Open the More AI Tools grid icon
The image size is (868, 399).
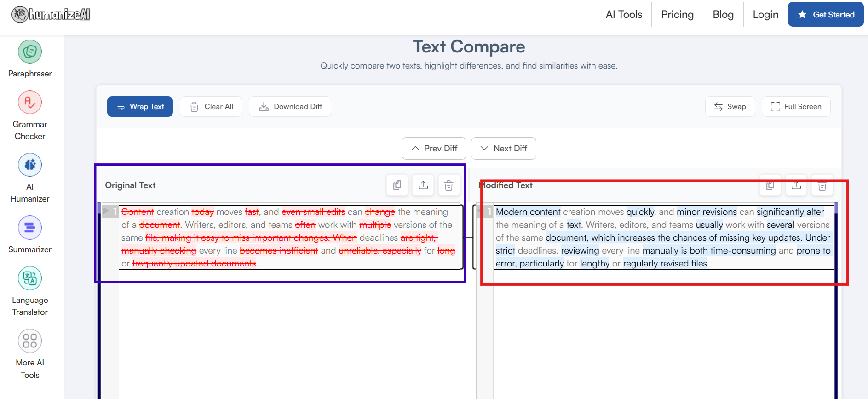click(30, 341)
